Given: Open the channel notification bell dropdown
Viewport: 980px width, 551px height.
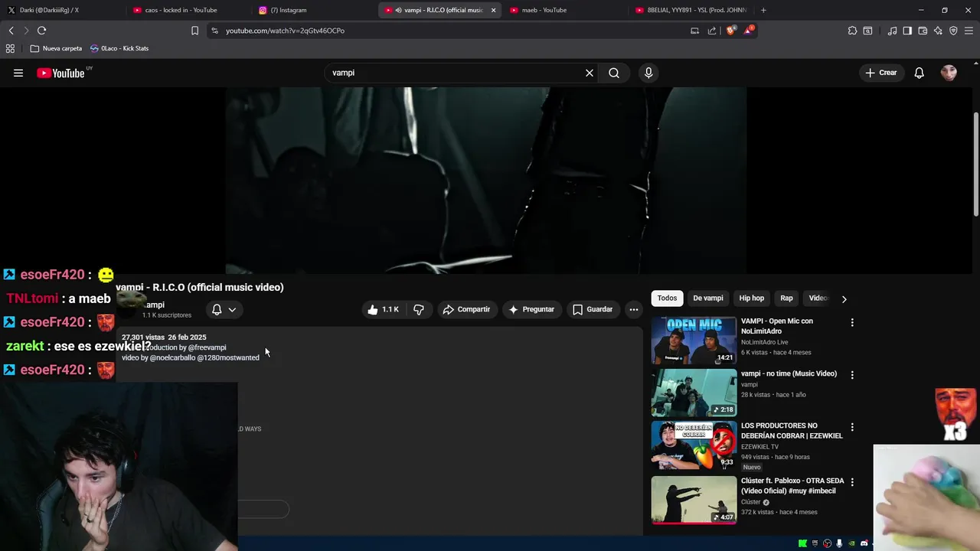Looking at the screenshot, I should point(224,309).
